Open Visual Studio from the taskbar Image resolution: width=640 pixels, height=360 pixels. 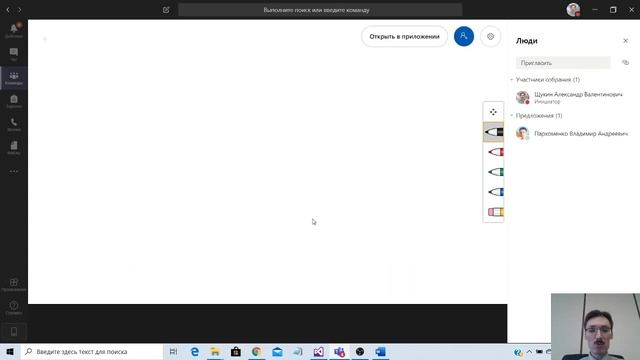(319, 351)
